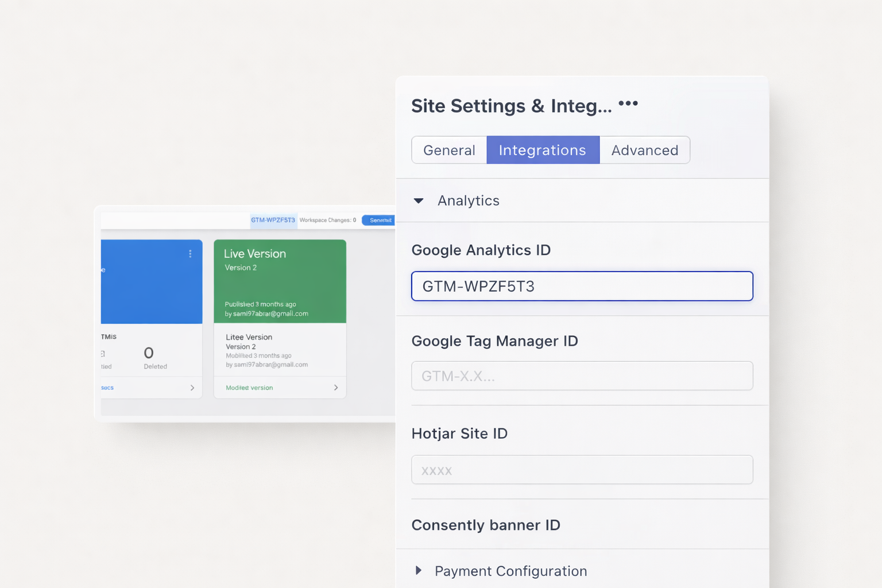The image size is (882, 588).
Task: Click the chevron arrow in the left card footer
Action: [x=192, y=388]
